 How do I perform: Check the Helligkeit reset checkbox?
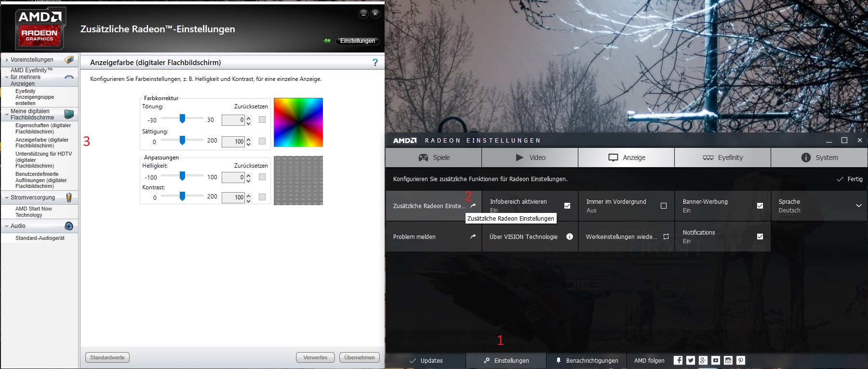click(x=262, y=177)
